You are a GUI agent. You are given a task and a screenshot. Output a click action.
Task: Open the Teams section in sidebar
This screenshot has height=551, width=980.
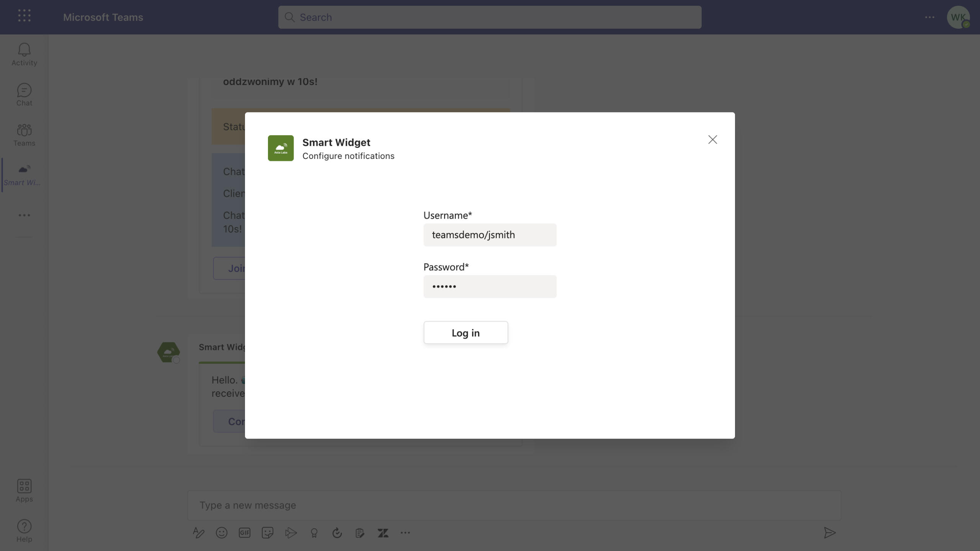pyautogui.click(x=24, y=135)
